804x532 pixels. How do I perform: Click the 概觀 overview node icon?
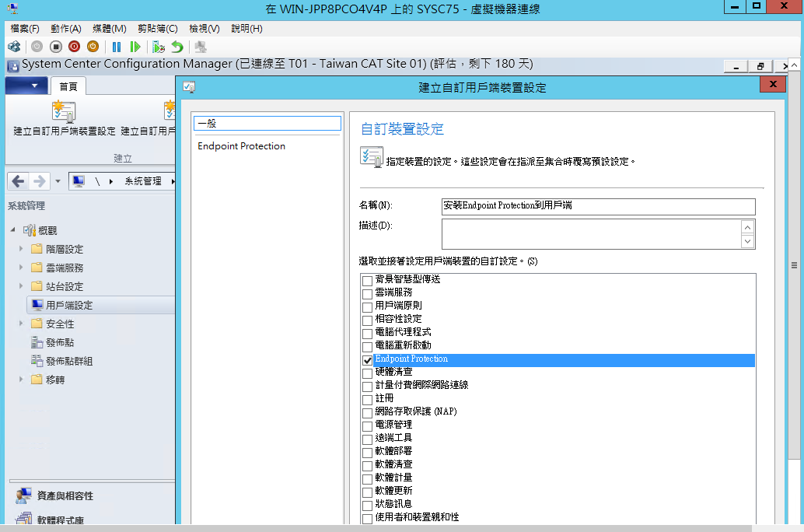30,230
